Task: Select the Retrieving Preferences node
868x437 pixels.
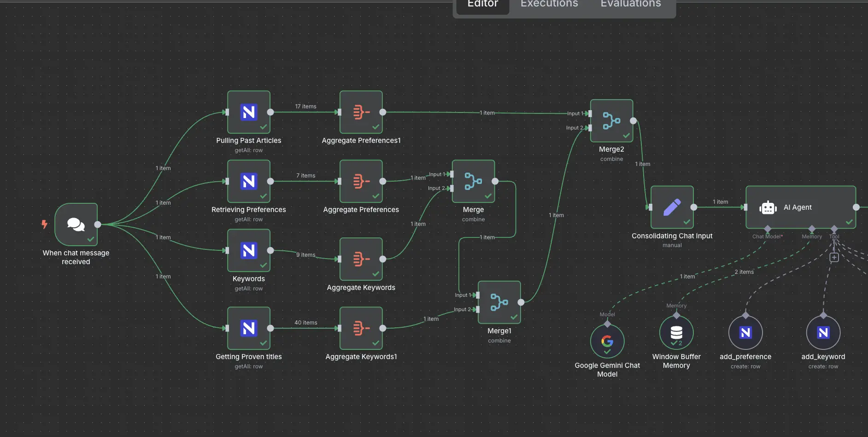Action: tap(249, 181)
